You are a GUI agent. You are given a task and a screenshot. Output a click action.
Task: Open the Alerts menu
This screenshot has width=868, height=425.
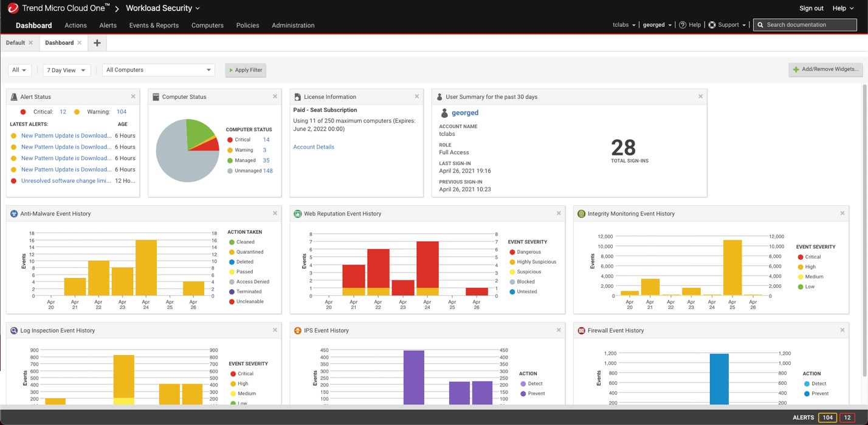pyautogui.click(x=108, y=25)
